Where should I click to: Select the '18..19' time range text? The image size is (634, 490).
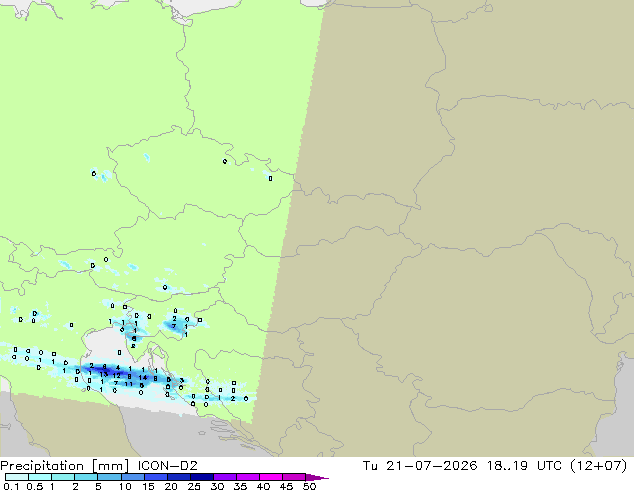click(x=507, y=466)
